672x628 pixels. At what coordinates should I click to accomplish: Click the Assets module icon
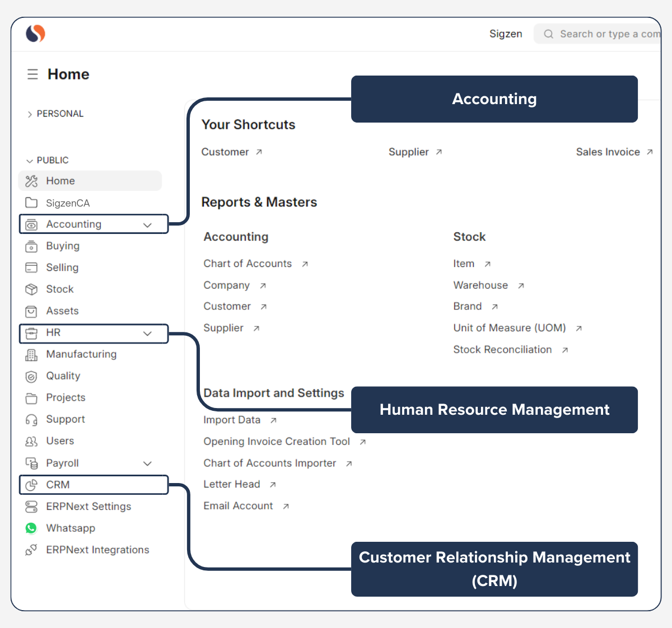point(31,311)
